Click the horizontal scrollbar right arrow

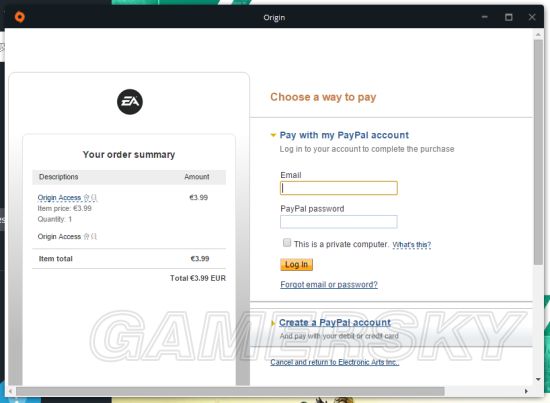pyautogui.click(x=526, y=391)
